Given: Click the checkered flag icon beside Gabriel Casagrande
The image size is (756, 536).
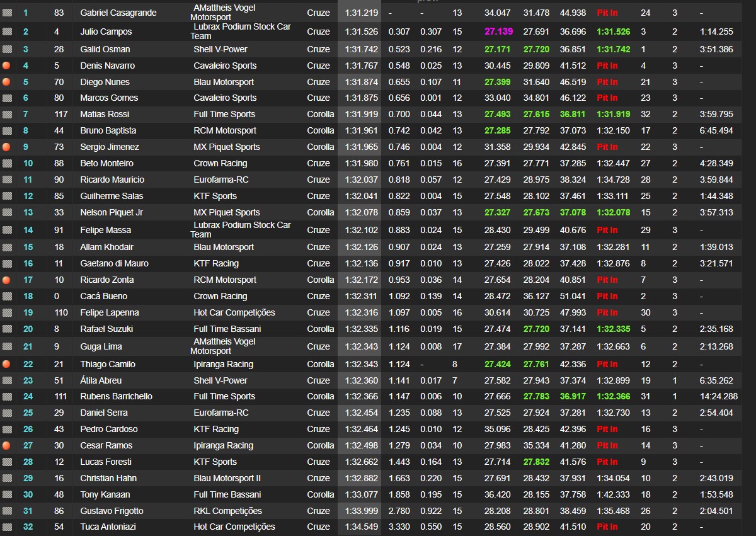Looking at the screenshot, I should tap(7, 13).
